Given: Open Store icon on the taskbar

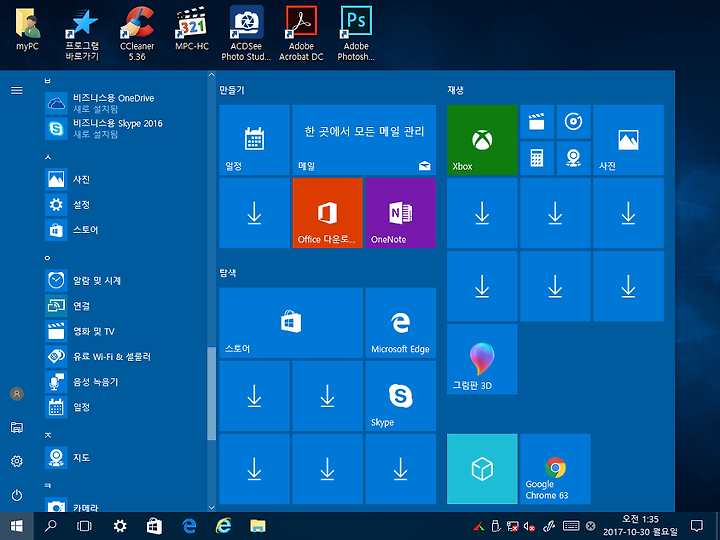Looking at the screenshot, I should pyautogui.click(x=154, y=526).
